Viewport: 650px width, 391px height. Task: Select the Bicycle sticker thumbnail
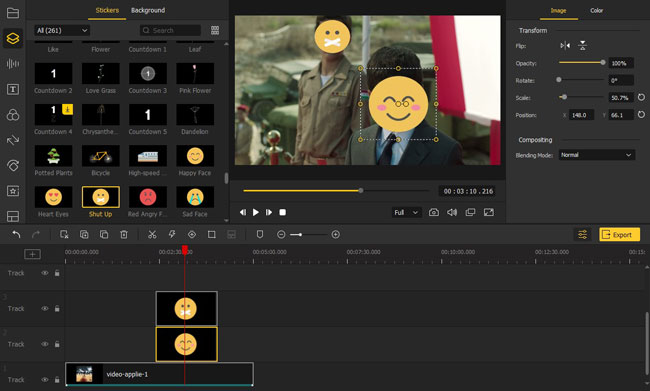pos(101,156)
